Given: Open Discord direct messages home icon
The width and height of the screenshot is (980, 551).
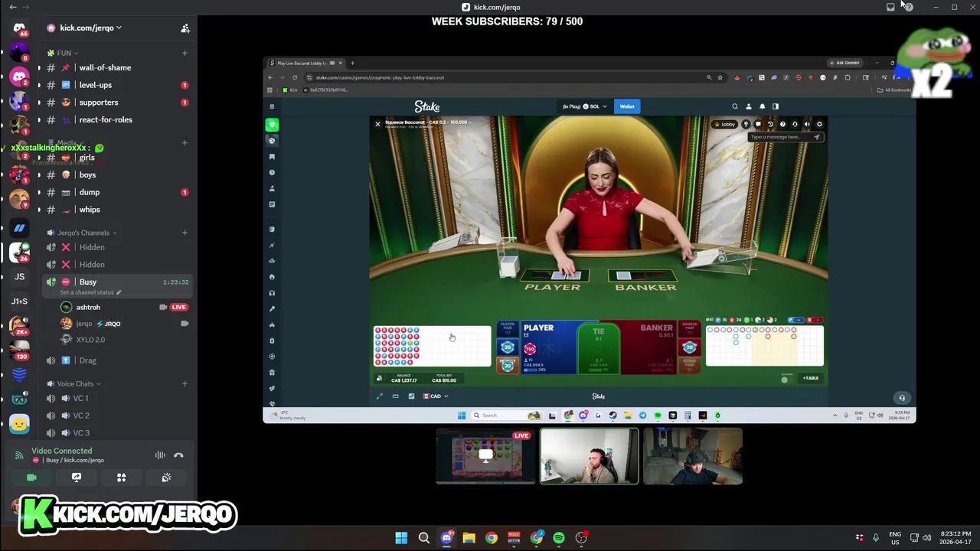Looking at the screenshot, I should [19, 28].
